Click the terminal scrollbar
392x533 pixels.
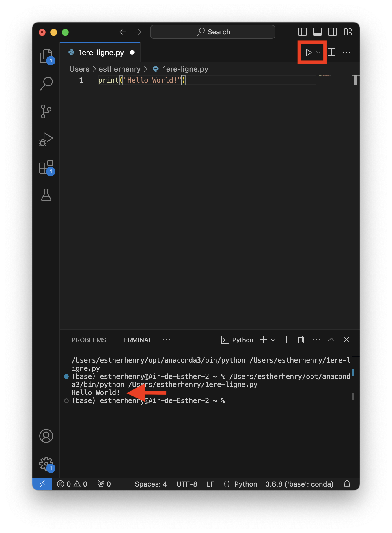[353, 396]
